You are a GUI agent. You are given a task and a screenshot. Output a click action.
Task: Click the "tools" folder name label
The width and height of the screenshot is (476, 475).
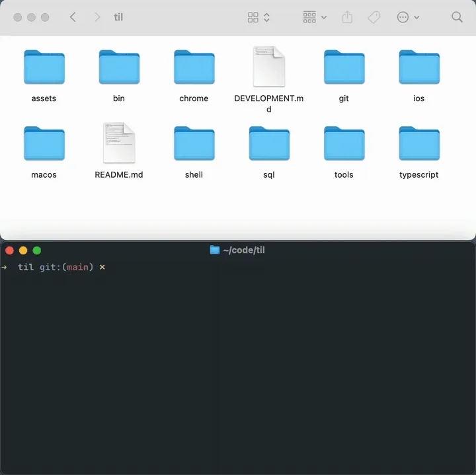point(344,174)
